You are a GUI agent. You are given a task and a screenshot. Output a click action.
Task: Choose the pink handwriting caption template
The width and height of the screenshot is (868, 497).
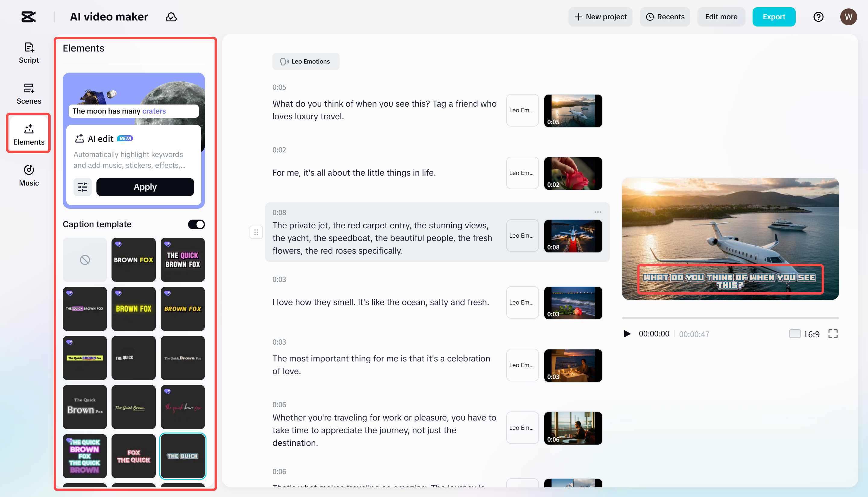click(183, 407)
